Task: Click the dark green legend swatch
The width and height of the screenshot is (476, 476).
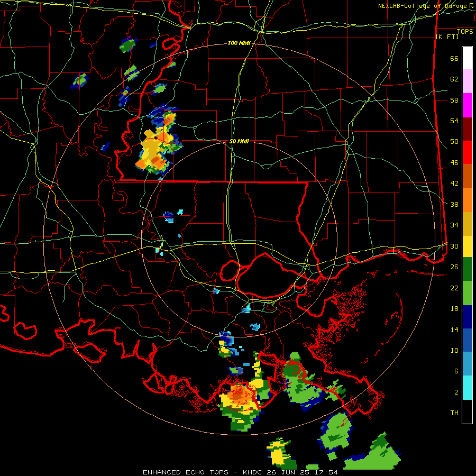Action: (467, 269)
